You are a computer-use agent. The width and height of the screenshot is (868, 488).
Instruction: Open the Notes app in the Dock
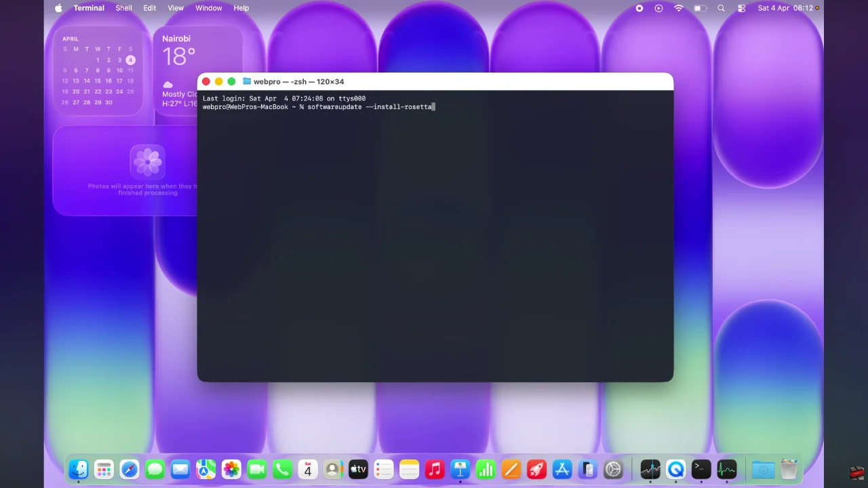coord(409,468)
